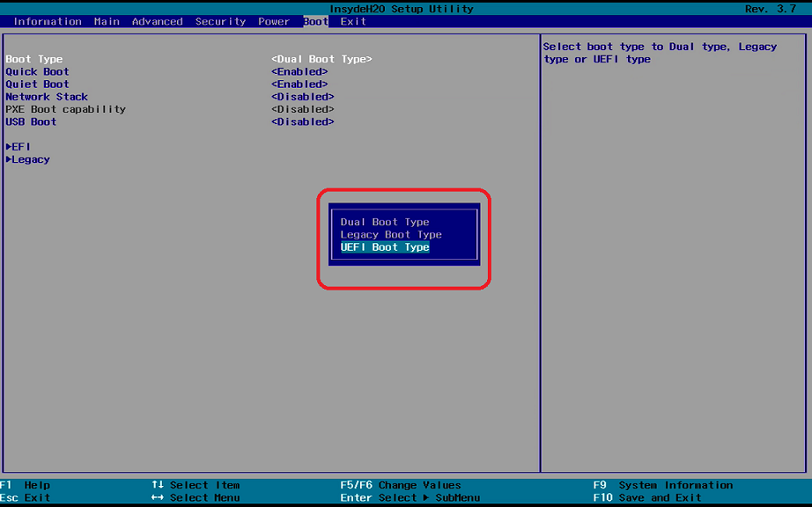Expand the Legacy submenu
The width and height of the screenshot is (812, 507).
tap(28, 159)
